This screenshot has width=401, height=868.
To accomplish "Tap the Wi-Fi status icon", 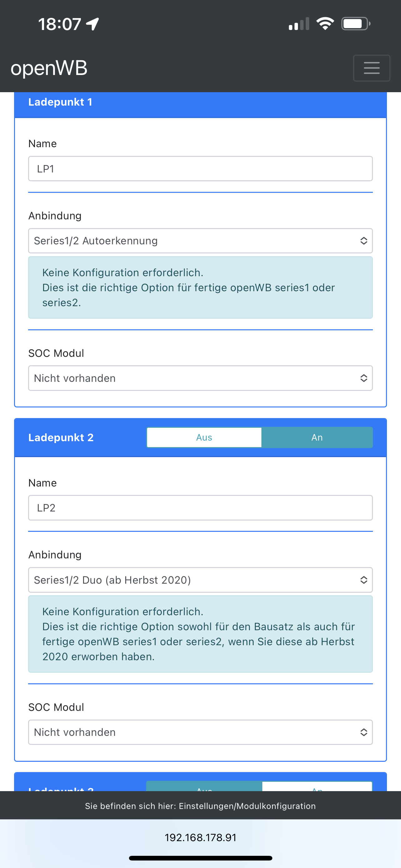I will click(x=325, y=24).
